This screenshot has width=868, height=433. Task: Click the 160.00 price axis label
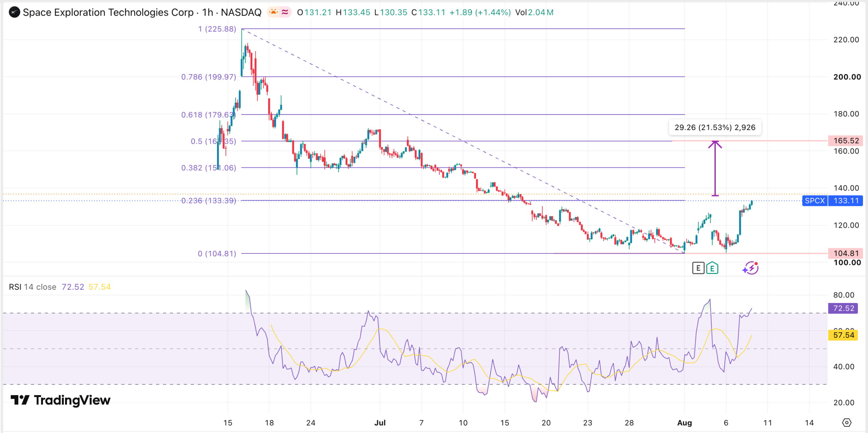[x=846, y=151]
